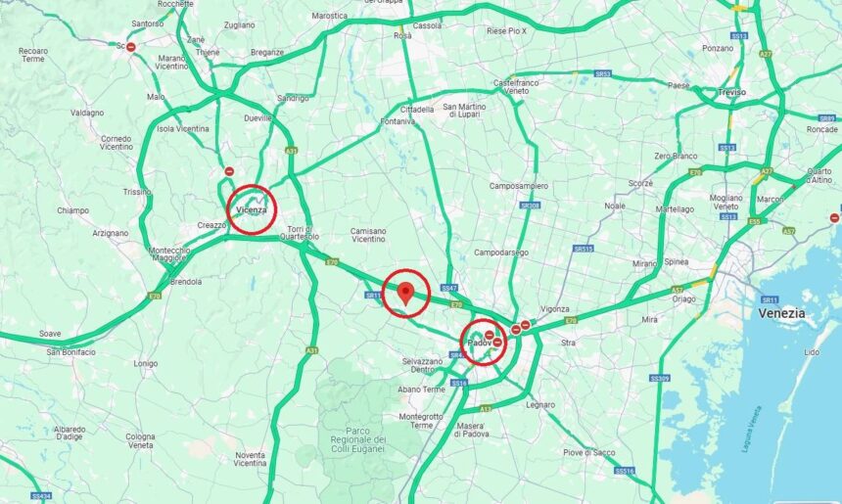Click the SS47 road shield badge
Image resolution: width=842 pixels, height=504 pixels.
point(449,289)
